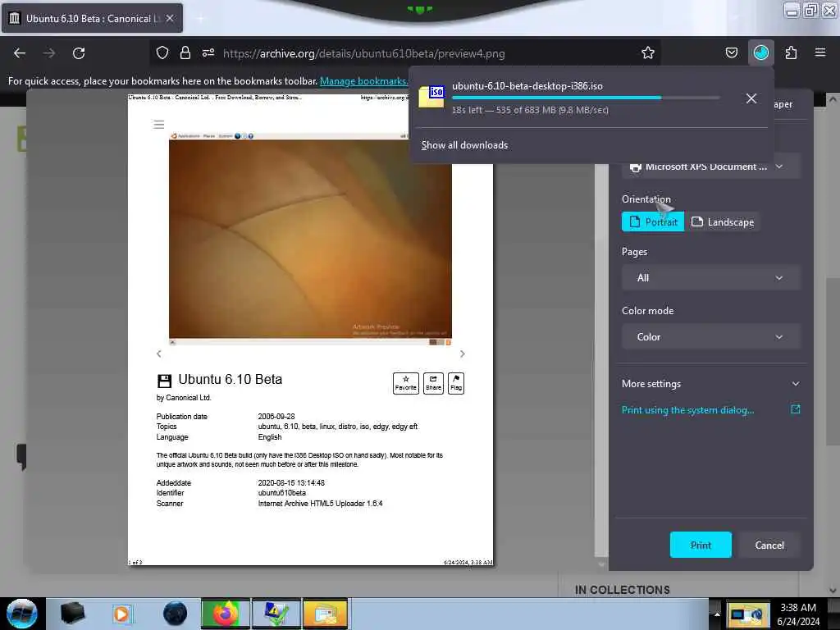840x630 pixels.
Task: Click the Manage bookmarks link
Action: (x=363, y=81)
